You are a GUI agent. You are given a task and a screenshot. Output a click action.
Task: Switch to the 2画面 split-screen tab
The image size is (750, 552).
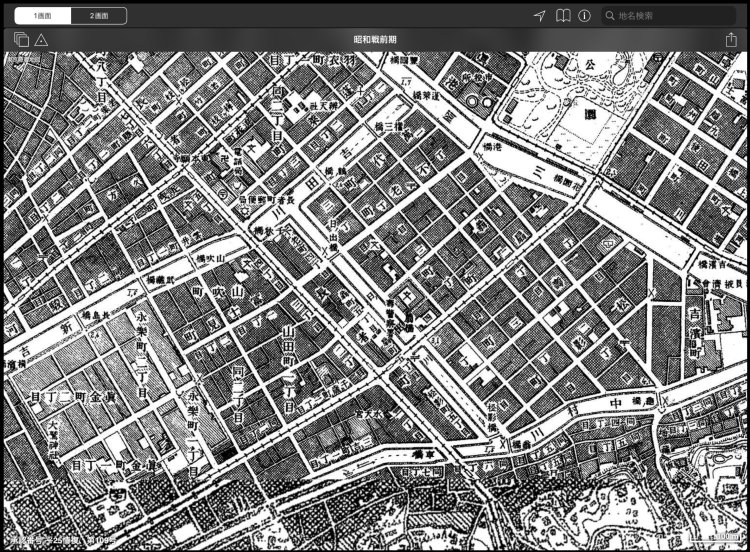tap(99, 16)
